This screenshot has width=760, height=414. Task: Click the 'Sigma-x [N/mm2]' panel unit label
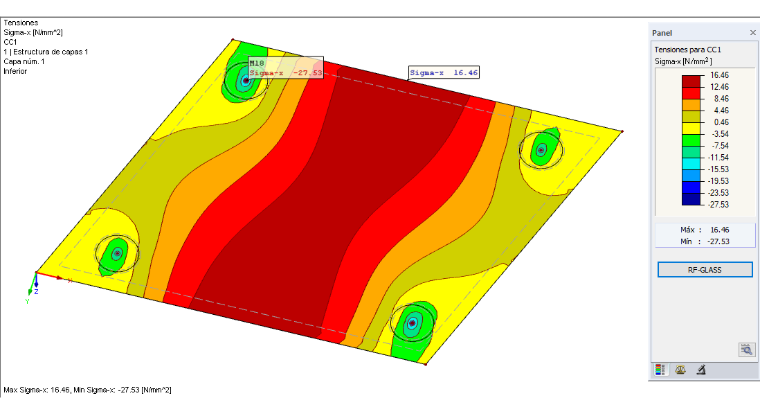coord(683,61)
